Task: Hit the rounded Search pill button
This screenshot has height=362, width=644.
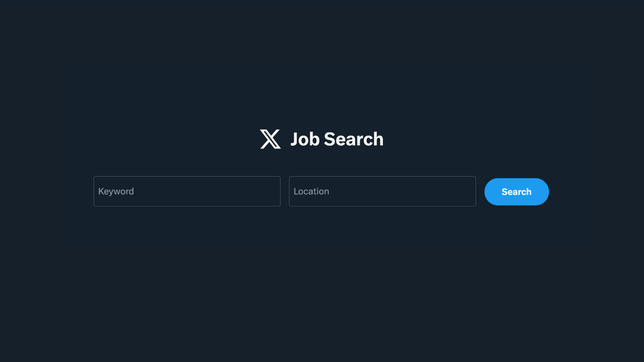Action: click(x=516, y=192)
